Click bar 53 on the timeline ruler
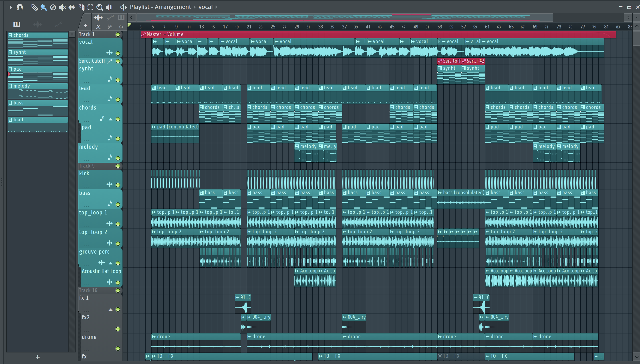The image size is (640, 364). [x=440, y=27]
